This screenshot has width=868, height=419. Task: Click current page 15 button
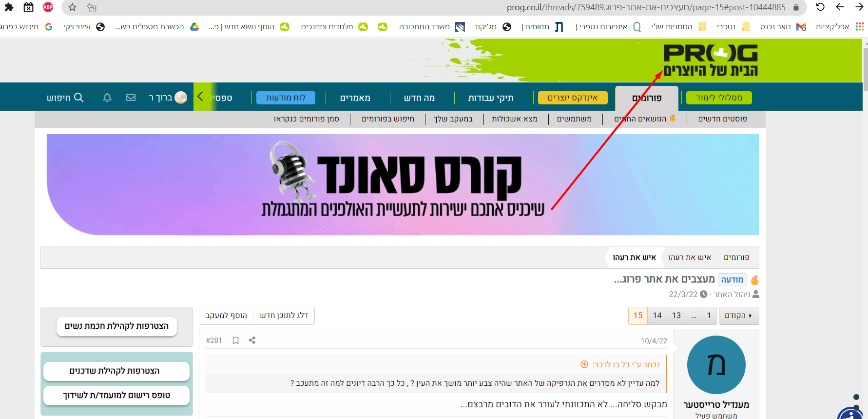click(x=638, y=316)
